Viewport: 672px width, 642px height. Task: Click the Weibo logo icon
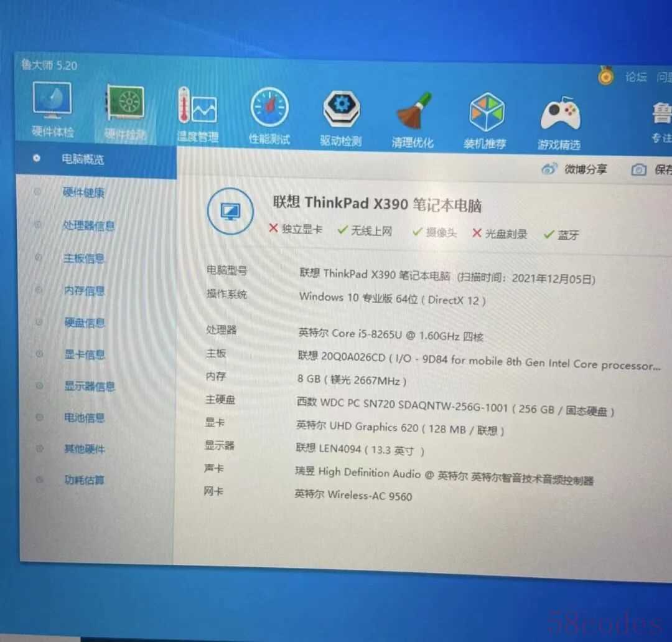pyautogui.click(x=549, y=169)
